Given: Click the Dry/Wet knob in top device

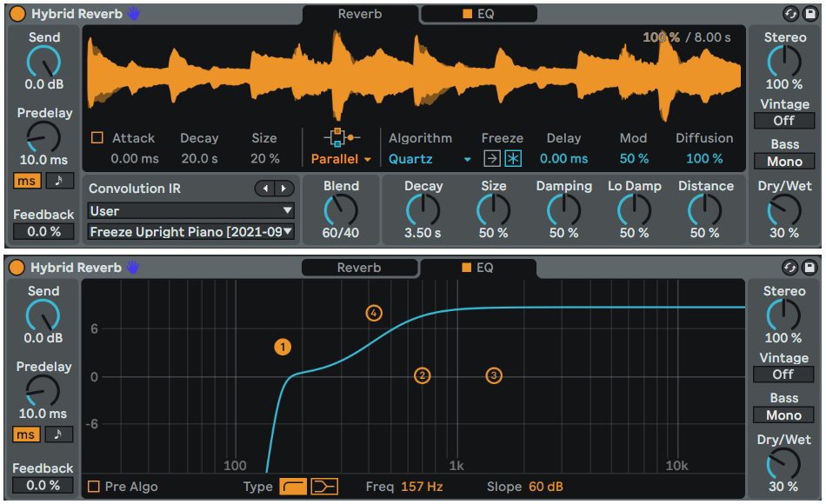Looking at the screenshot, I should tap(784, 210).
